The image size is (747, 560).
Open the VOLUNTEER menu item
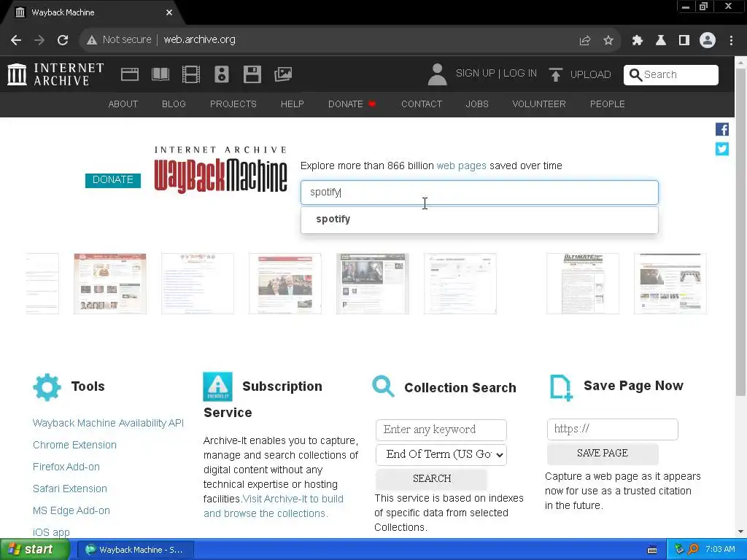(x=539, y=104)
